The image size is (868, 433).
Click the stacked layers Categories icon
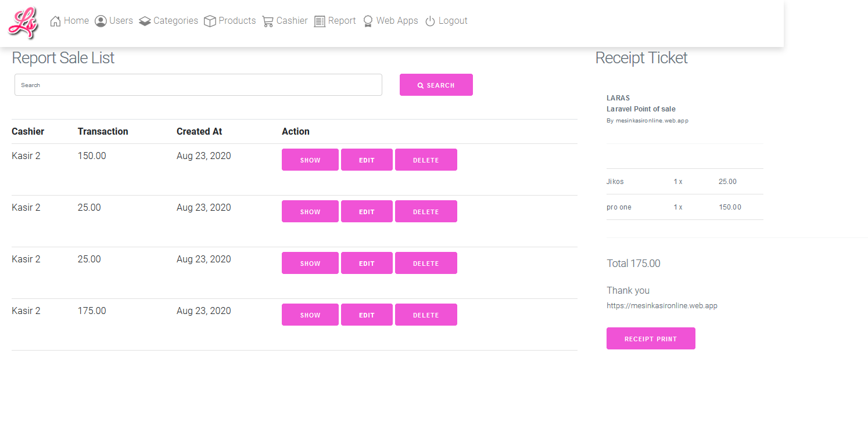145,21
